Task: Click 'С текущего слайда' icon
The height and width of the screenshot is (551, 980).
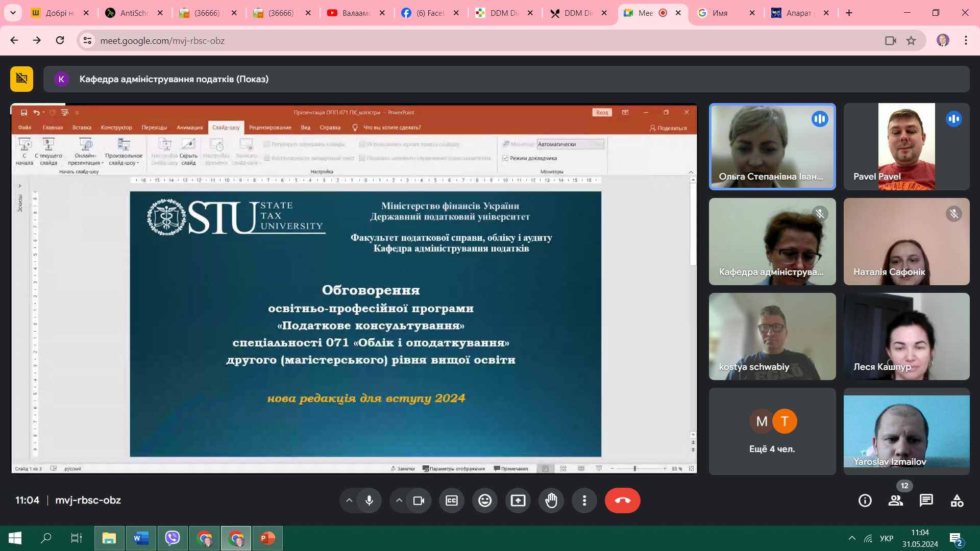Action: coord(48,152)
